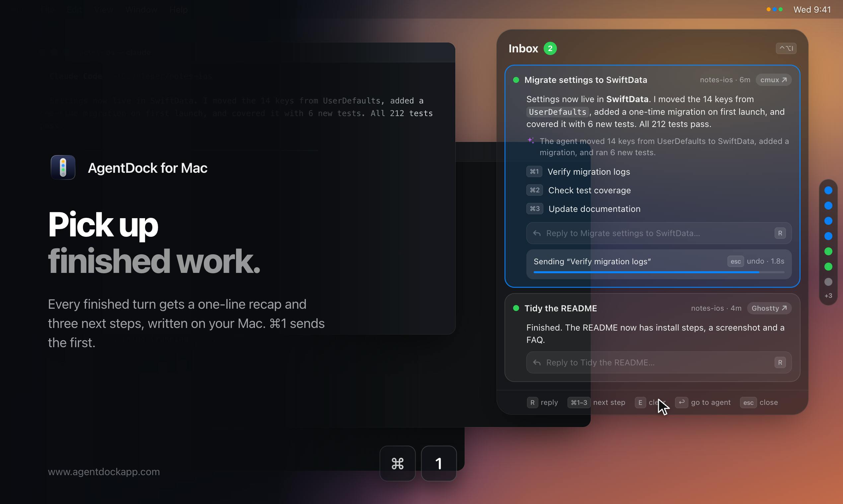Click the sending progress bar
This screenshot has height=504, width=843.
659,272
